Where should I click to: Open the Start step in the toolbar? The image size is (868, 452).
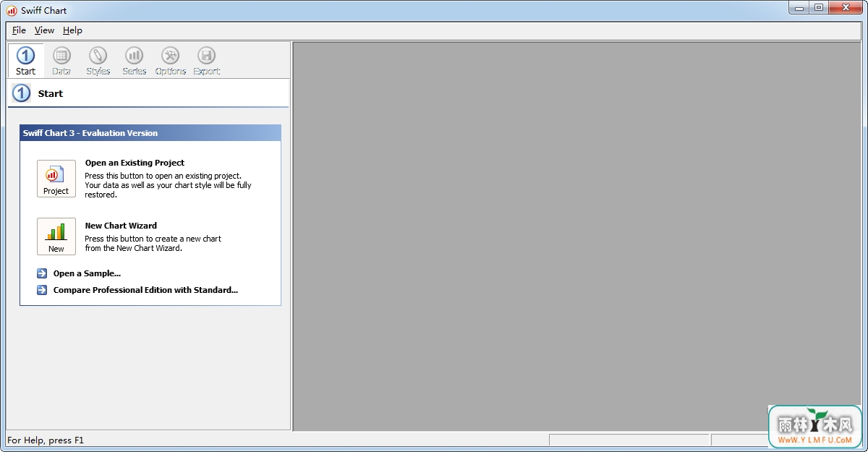tap(25, 61)
